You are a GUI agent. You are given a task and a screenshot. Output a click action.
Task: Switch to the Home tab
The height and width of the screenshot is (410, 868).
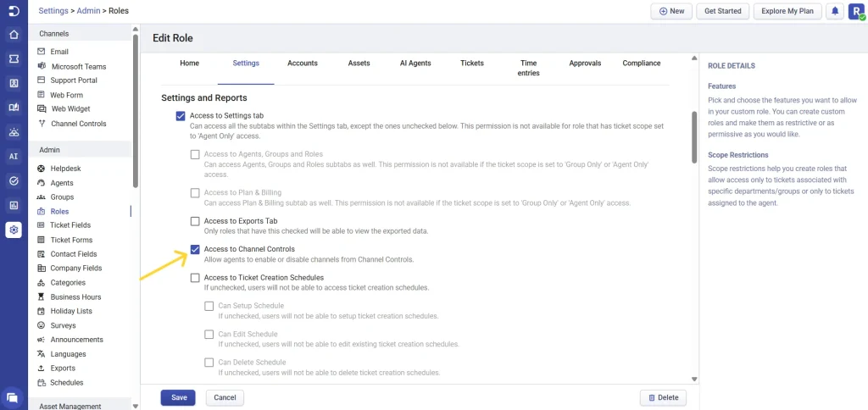(x=189, y=63)
